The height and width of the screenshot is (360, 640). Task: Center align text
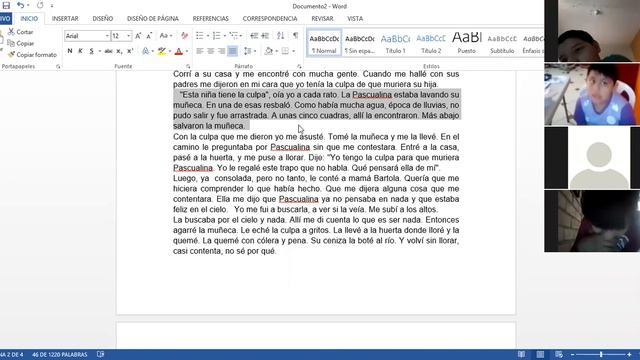[x=211, y=51]
